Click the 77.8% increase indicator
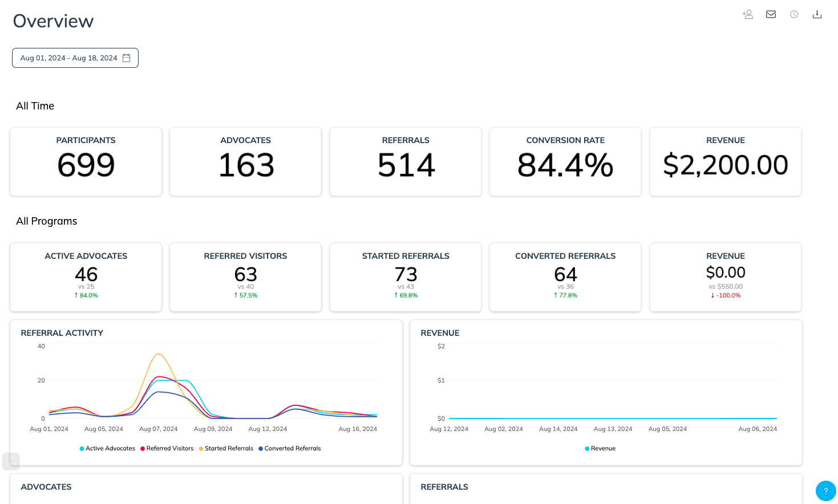Viewport: 838px width, 504px height. click(x=565, y=295)
